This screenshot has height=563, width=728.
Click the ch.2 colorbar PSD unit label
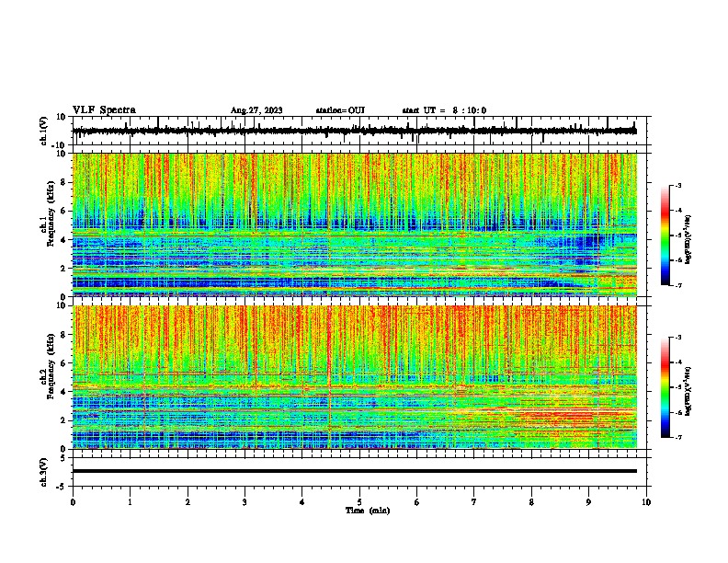pyautogui.click(x=688, y=390)
